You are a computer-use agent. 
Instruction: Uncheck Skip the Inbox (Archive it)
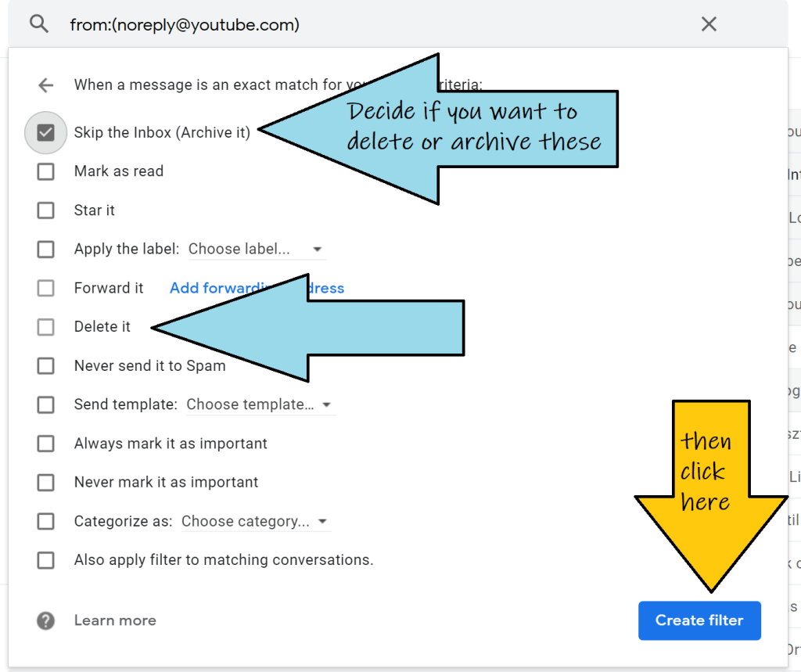click(46, 132)
